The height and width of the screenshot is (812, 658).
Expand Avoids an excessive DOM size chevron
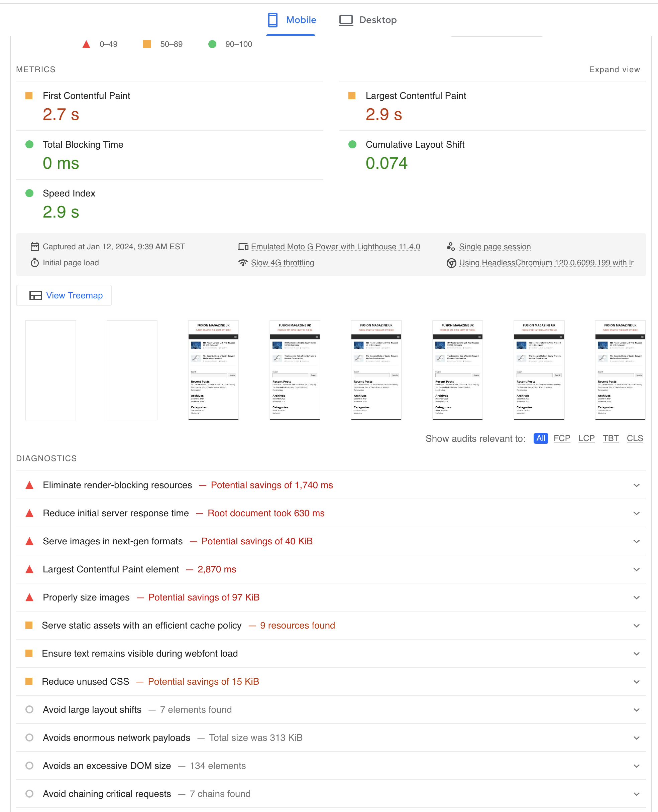tap(636, 766)
